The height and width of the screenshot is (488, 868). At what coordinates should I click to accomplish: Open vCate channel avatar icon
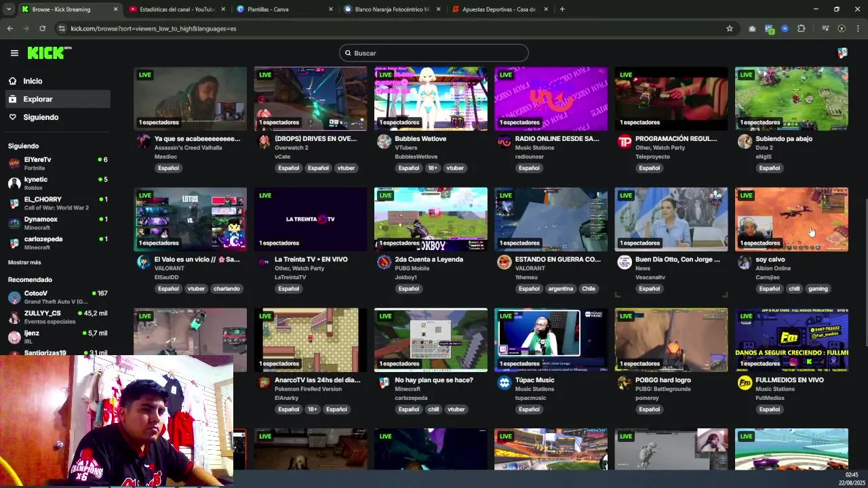[x=264, y=141]
